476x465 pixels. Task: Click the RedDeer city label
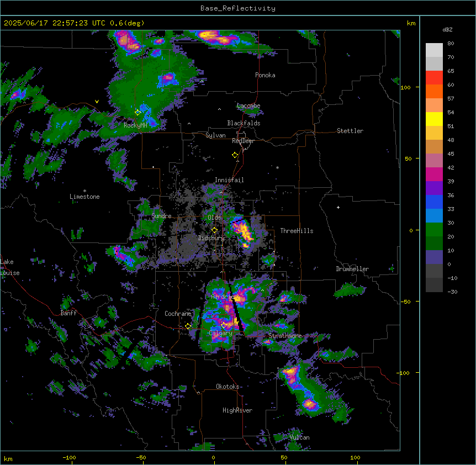click(x=243, y=141)
